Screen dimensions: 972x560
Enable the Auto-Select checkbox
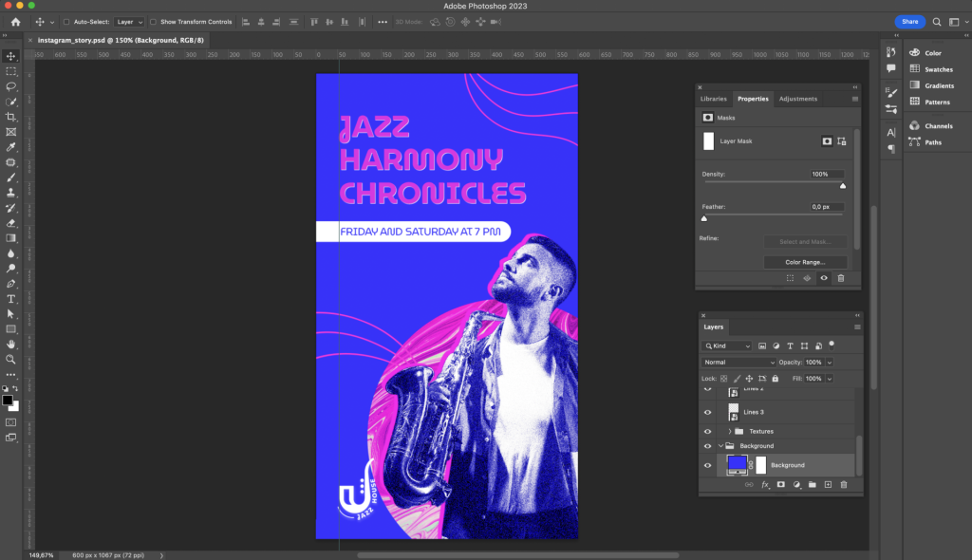[x=66, y=22]
